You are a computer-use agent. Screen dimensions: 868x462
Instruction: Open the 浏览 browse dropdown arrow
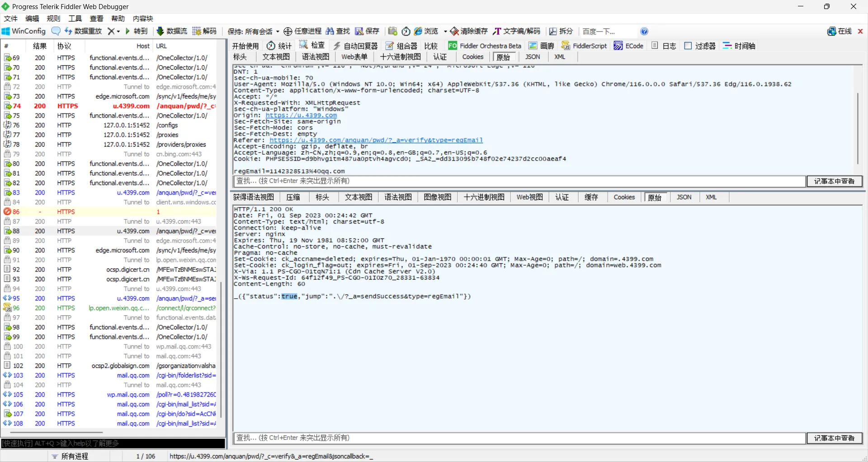tap(445, 31)
